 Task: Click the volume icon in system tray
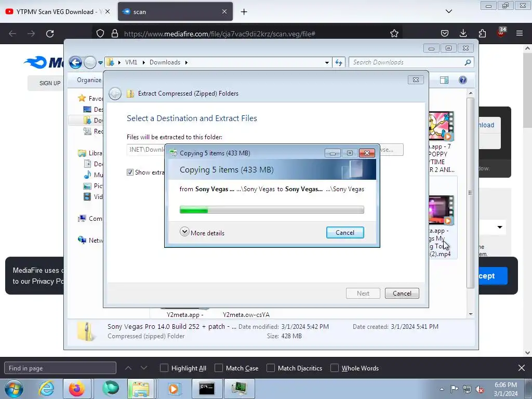point(480,389)
